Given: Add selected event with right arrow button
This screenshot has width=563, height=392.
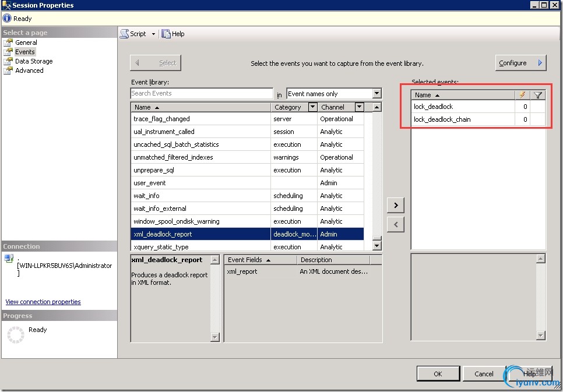Looking at the screenshot, I should coord(396,206).
